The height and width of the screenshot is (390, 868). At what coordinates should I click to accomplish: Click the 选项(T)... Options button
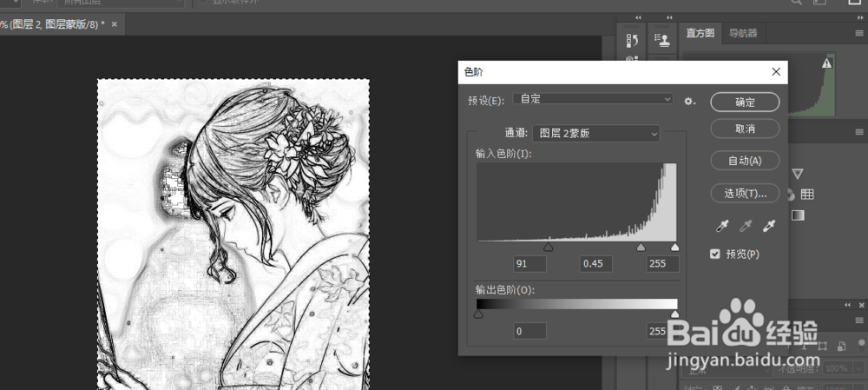pos(745,194)
